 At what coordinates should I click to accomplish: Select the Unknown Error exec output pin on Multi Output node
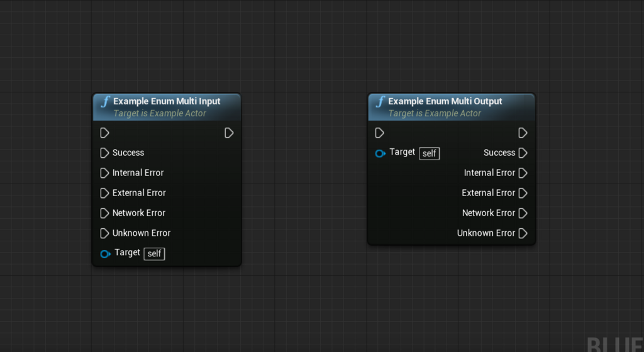click(x=523, y=233)
